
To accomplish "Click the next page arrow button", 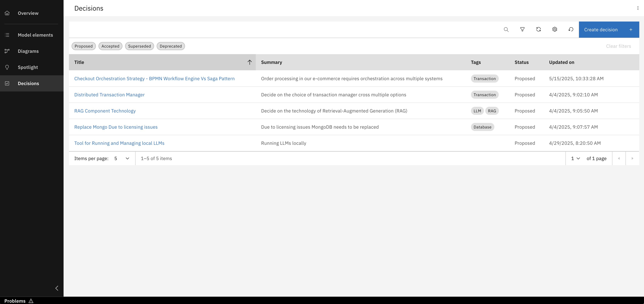I will [x=632, y=159].
